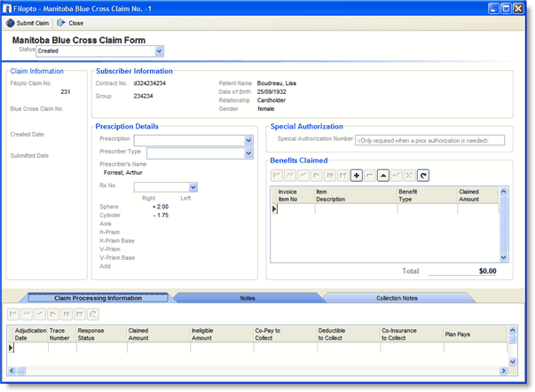Open the Collection Notes tab
The image size is (535, 392).
[x=397, y=298]
